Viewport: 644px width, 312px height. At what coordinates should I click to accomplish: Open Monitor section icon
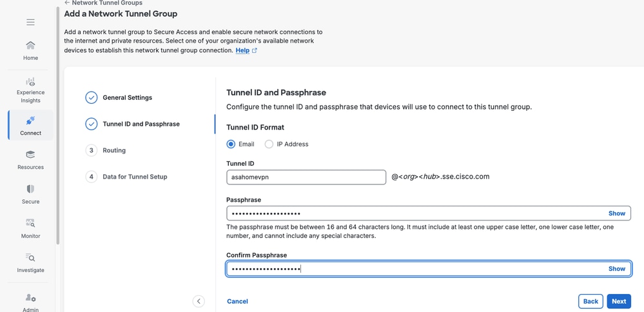30,223
